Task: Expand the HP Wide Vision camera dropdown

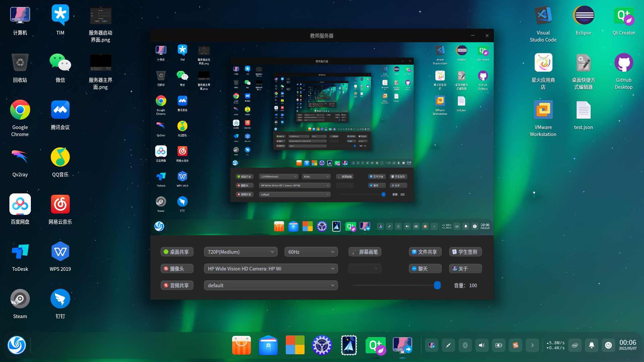Action: [x=271, y=268]
